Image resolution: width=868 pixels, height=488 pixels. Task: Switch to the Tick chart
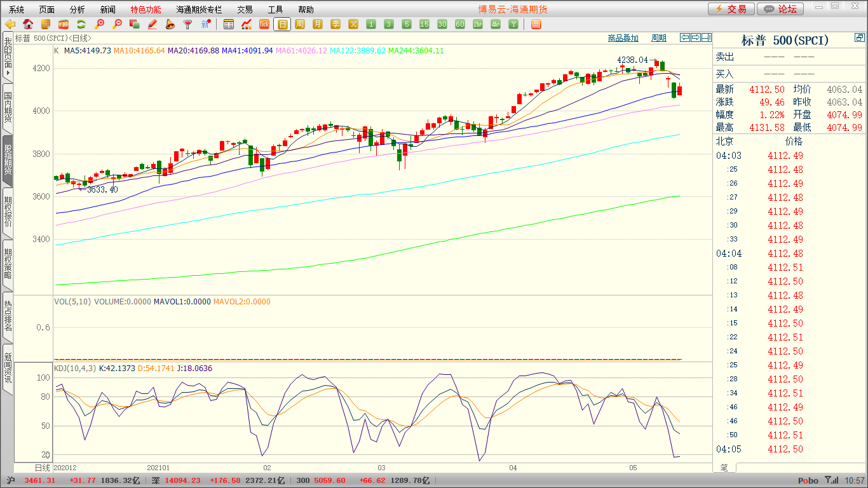tap(264, 24)
